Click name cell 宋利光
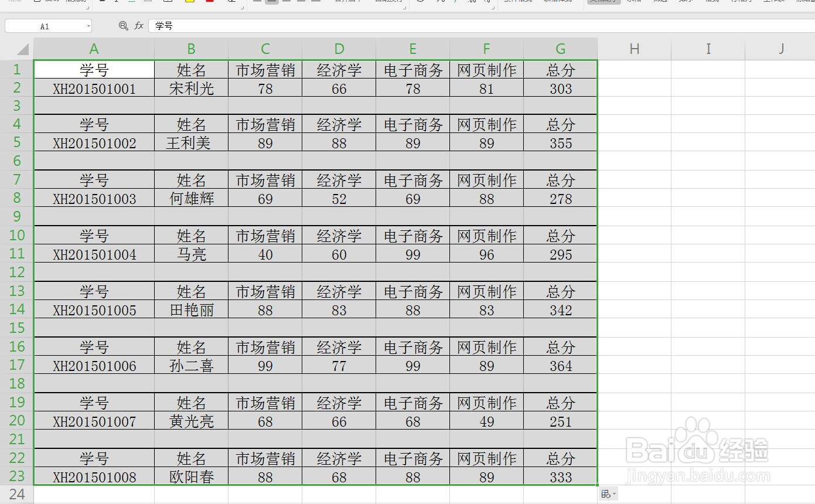 point(192,88)
